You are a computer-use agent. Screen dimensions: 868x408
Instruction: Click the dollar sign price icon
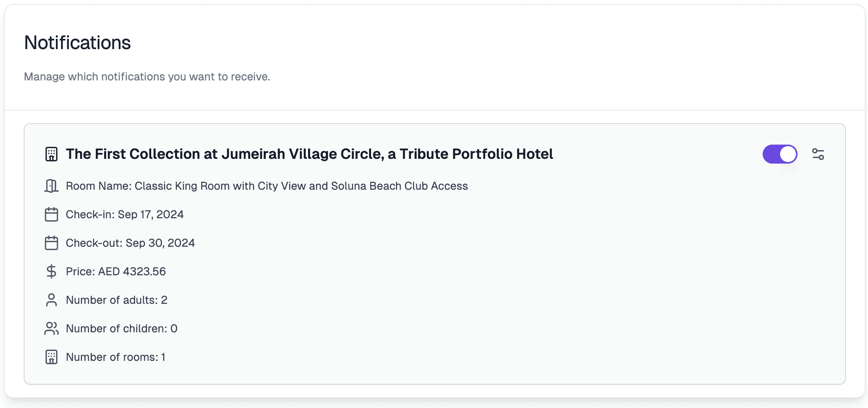[51, 271]
